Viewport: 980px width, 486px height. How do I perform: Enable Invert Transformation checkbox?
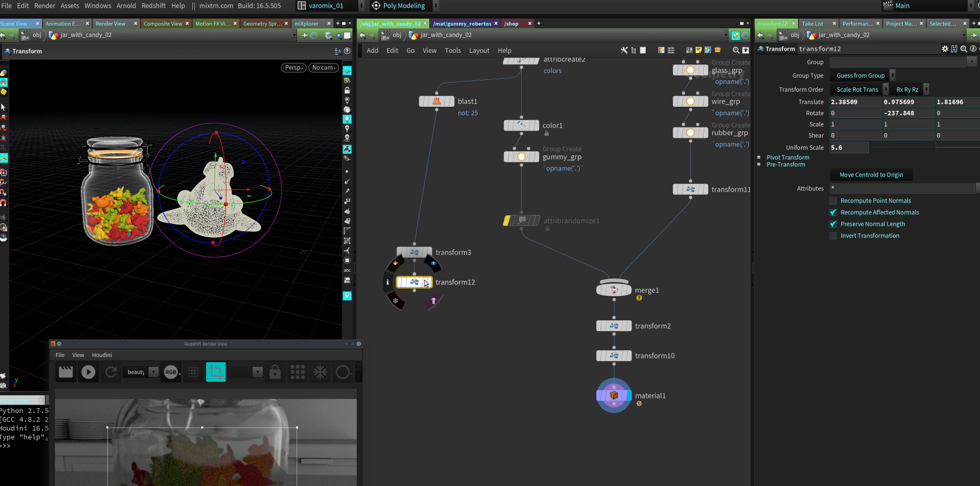point(833,236)
